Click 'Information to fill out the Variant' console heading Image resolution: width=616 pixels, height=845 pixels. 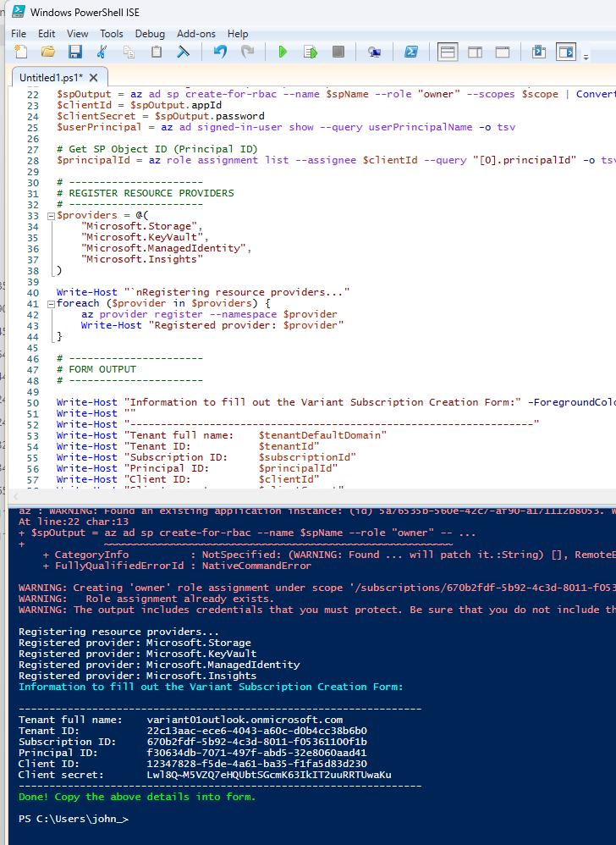[211, 688]
